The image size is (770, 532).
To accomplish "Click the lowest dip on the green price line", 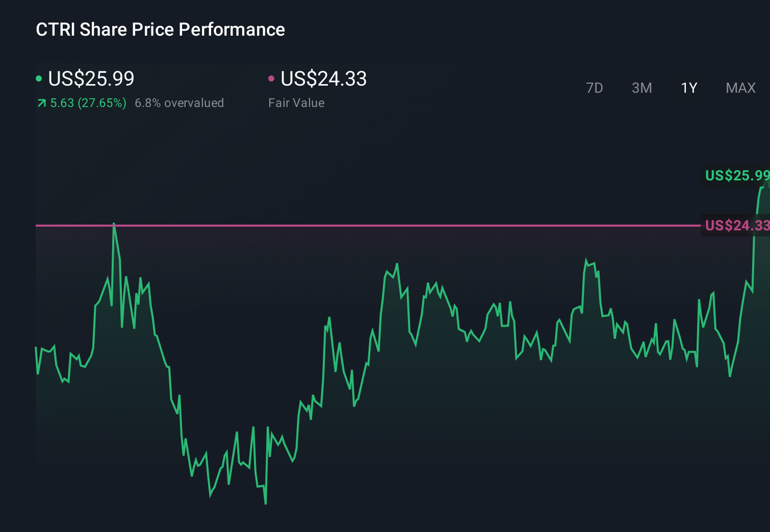I will click(x=266, y=503).
